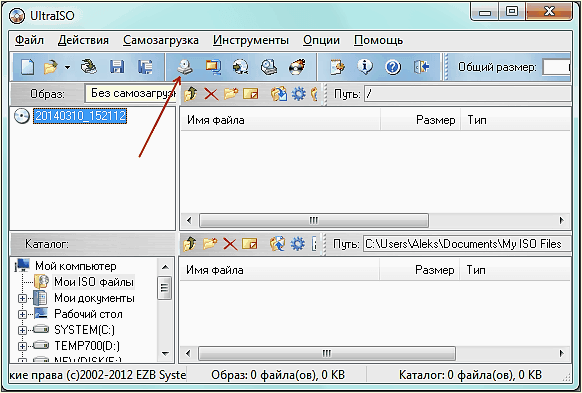Sort catalog pane by Размер column
582x393 pixels.
(419, 270)
